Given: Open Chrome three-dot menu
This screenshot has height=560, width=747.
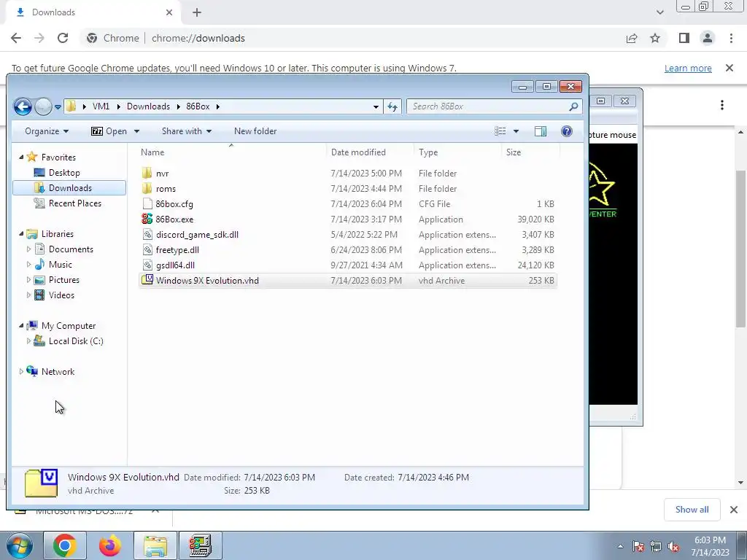Looking at the screenshot, I should (731, 38).
